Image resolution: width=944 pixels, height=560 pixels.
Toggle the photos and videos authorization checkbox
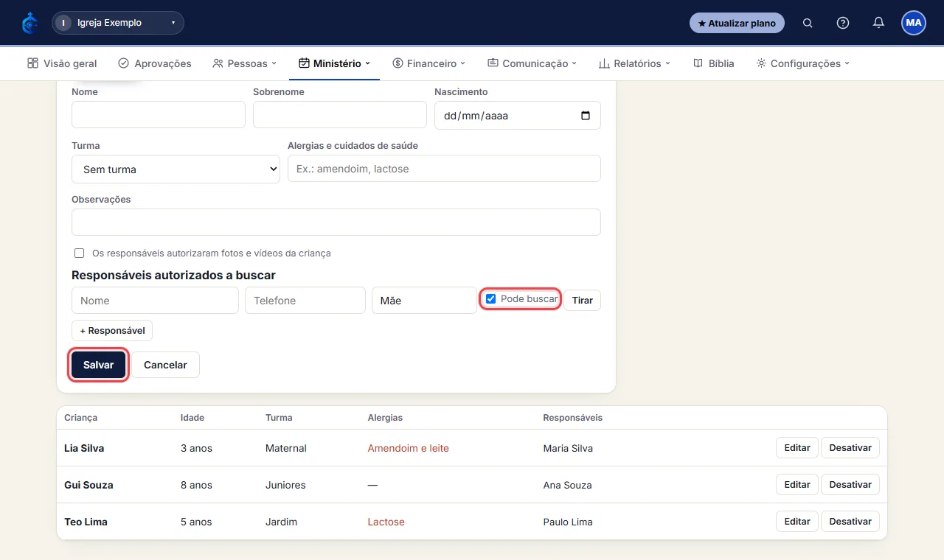pos(80,253)
